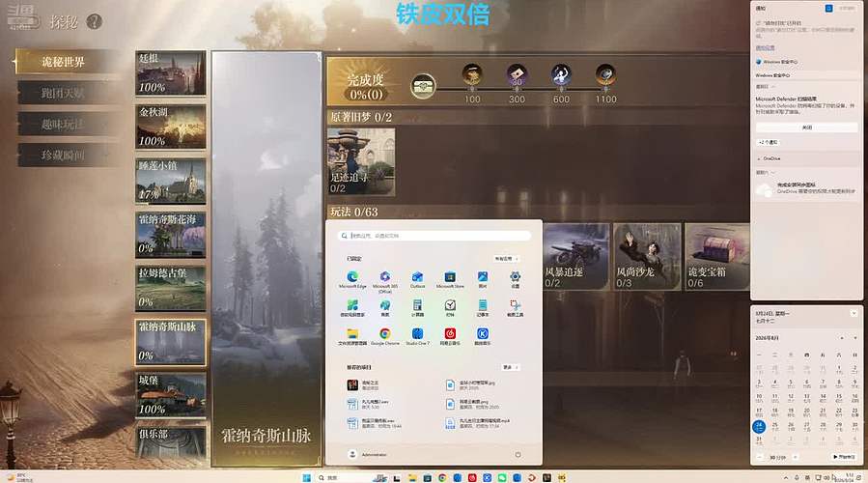The height and width of the screenshot is (483, 868).
Task: Open the Snipping Tool pinned app
Action: click(x=516, y=307)
